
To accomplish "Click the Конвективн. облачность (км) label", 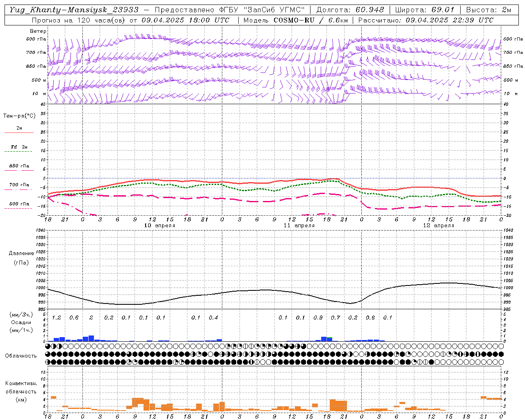I will 21,391.
